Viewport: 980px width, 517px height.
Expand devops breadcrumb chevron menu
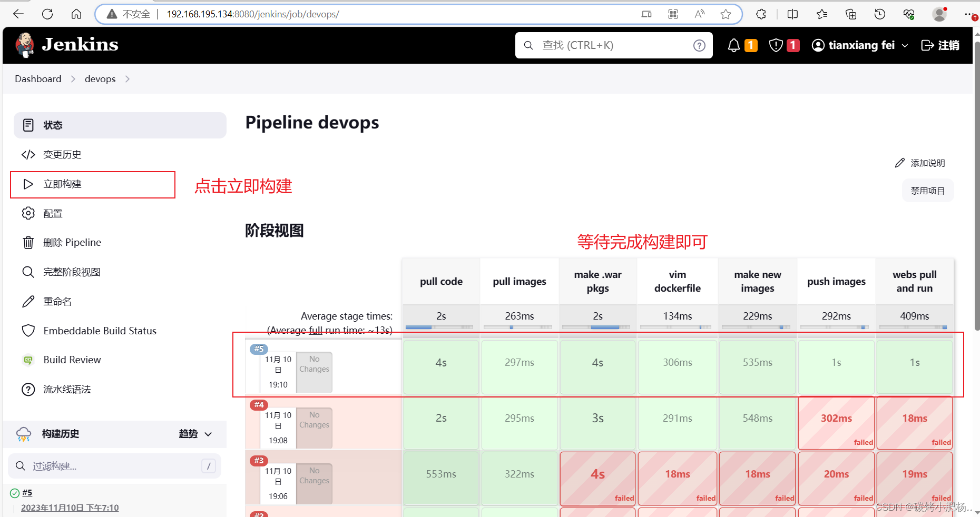pyautogui.click(x=128, y=79)
